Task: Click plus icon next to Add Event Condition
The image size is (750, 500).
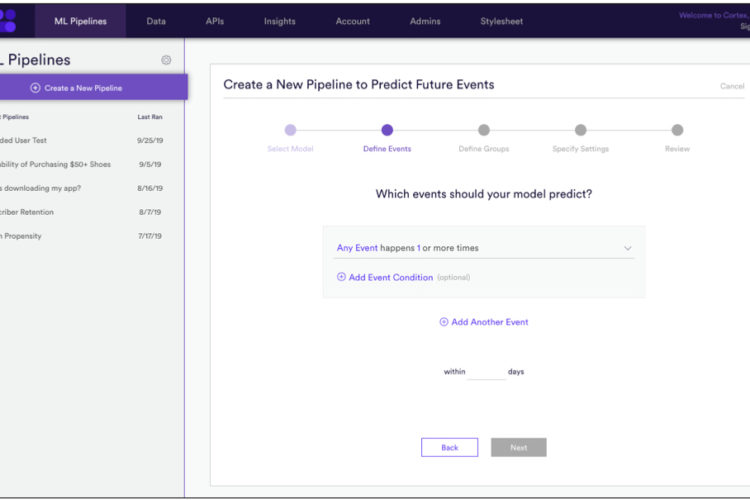Action: click(x=341, y=277)
